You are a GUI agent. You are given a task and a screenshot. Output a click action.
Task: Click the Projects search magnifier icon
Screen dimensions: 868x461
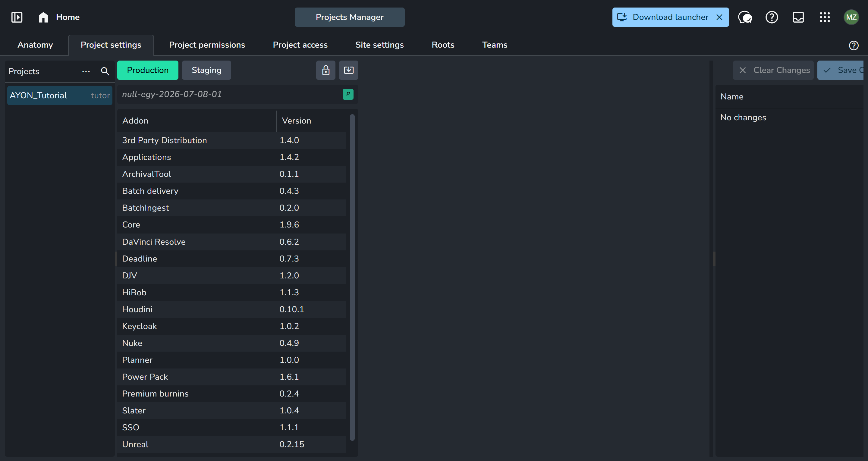pos(105,71)
